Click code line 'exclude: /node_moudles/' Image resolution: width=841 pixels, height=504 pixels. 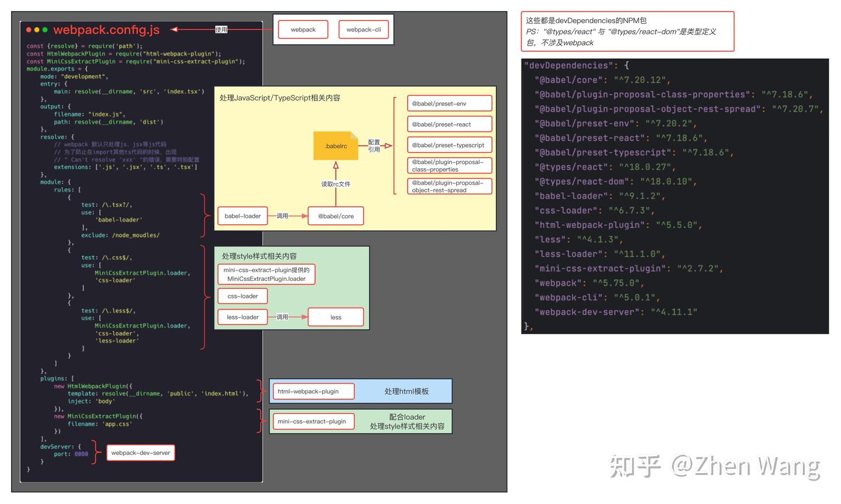[x=120, y=235]
